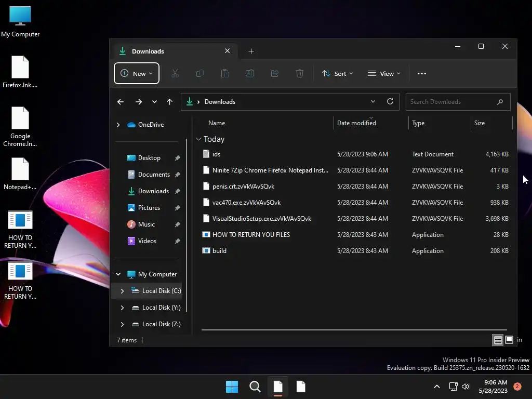Screen dimensions: 532x399
Task: Select Notepad+ desktop file icon
Action: (x=20, y=174)
